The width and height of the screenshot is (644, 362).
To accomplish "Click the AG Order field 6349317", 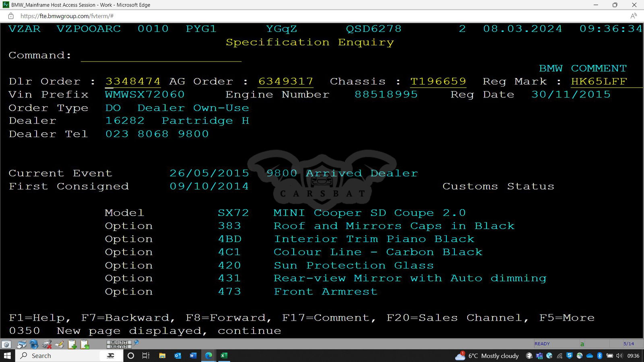I will click(x=285, y=81).
